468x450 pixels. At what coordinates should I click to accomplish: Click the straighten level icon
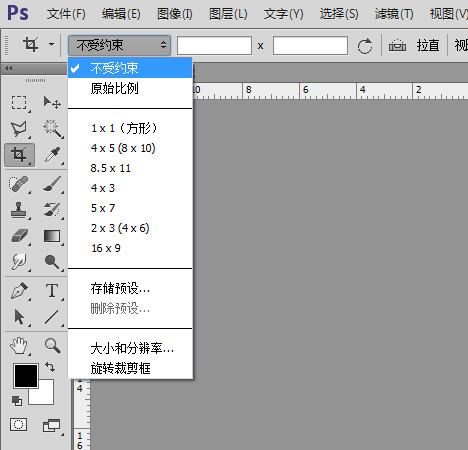397,45
